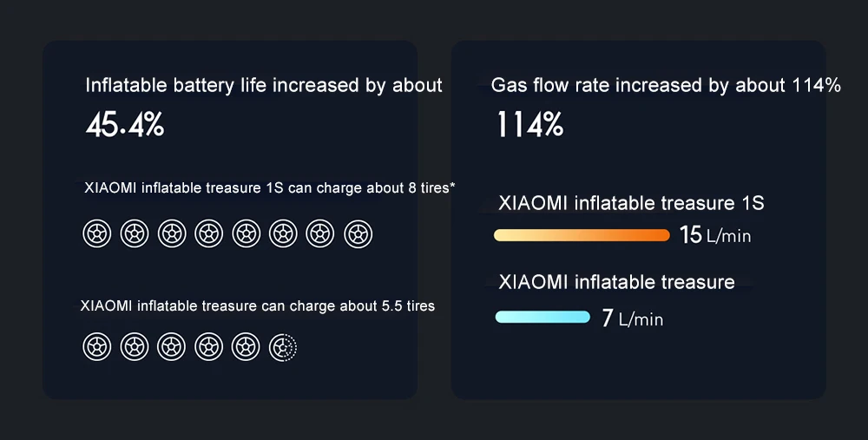868x440 pixels.
Task: Click the last tire icon in the 1S row
Action: [x=358, y=233]
